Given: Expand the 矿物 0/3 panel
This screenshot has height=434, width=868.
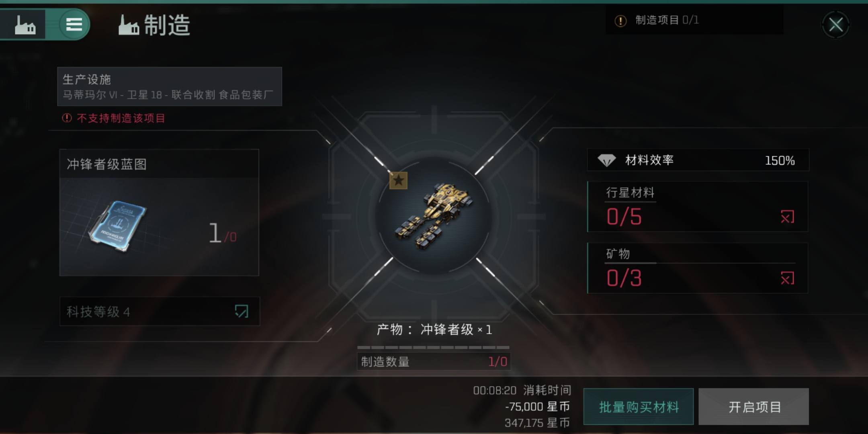Looking at the screenshot, I should [x=698, y=268].
